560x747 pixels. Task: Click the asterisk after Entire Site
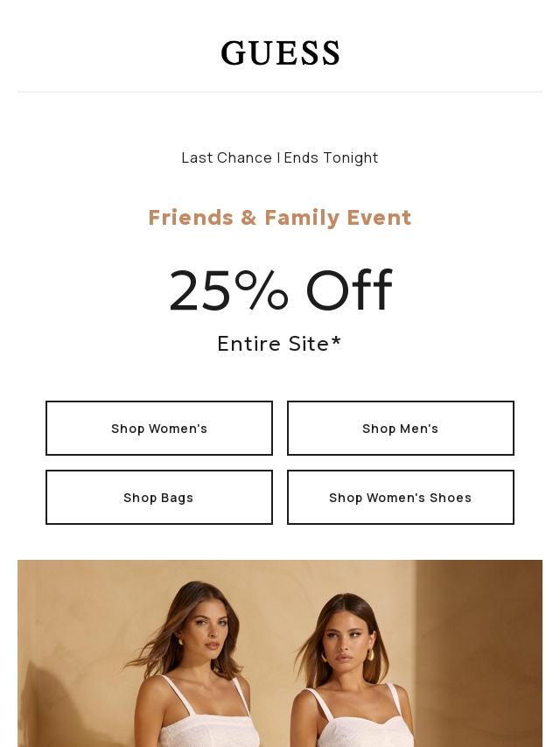(x=336, y=340)
